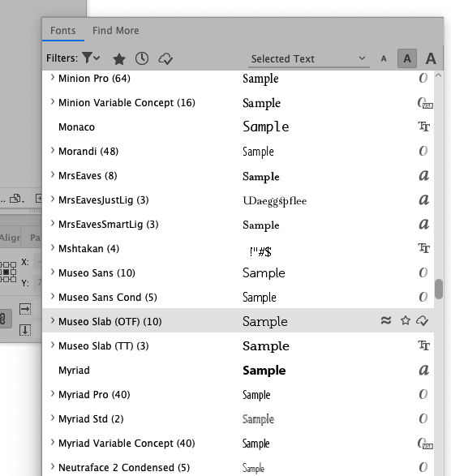Open the Find More tab
This screenshot has width=451, height=476.
tap(116, 31)
